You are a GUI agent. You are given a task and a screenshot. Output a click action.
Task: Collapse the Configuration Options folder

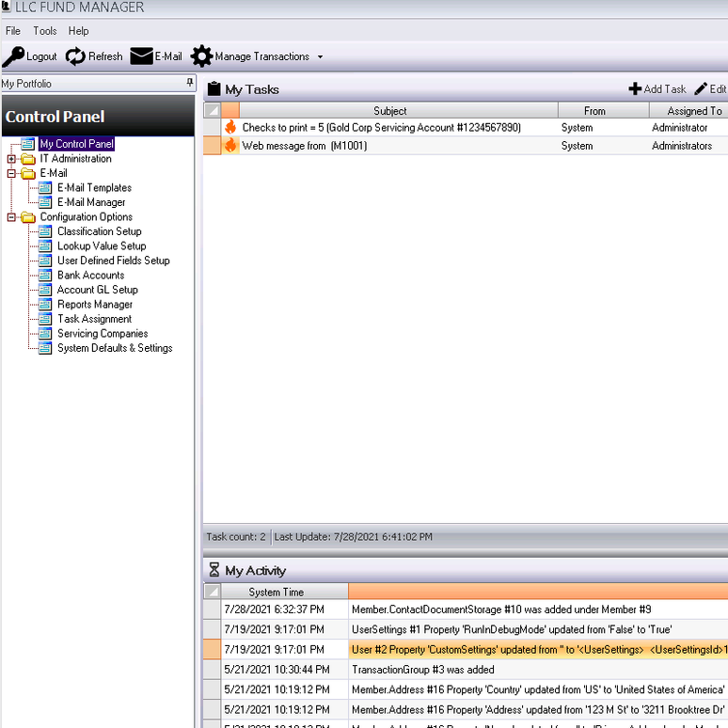pos(11,217)
